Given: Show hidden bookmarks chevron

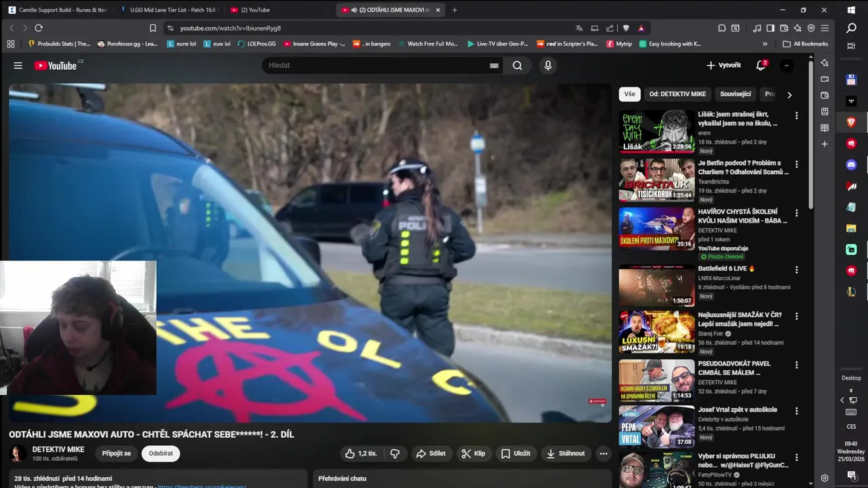Looking at the screenshot, I should pos(765,43).
